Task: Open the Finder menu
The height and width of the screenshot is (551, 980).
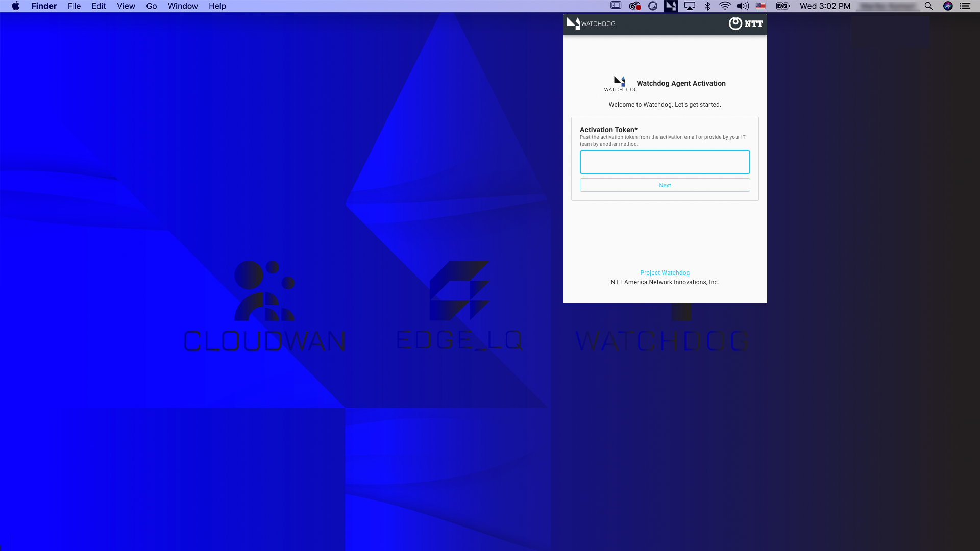Action: click(44, 6)
